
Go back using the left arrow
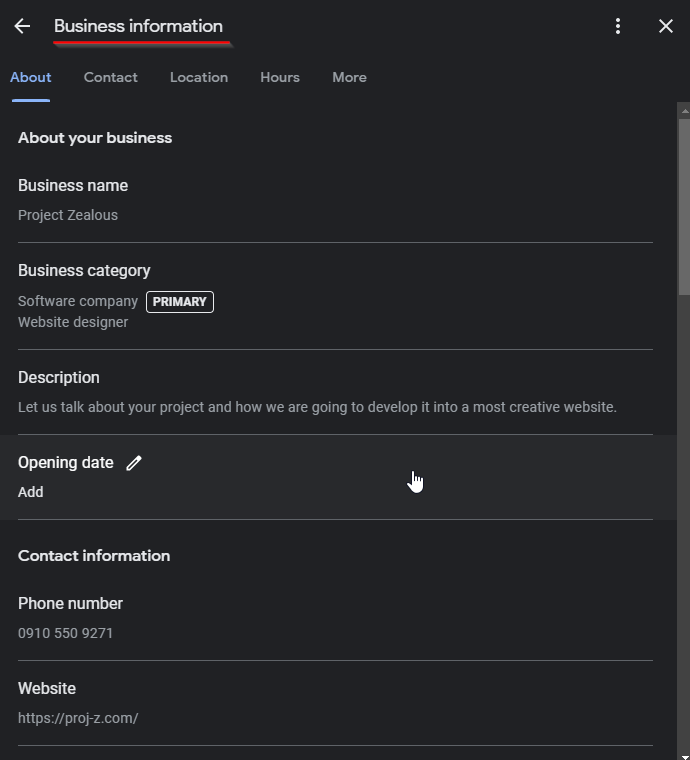click(22, 27)
